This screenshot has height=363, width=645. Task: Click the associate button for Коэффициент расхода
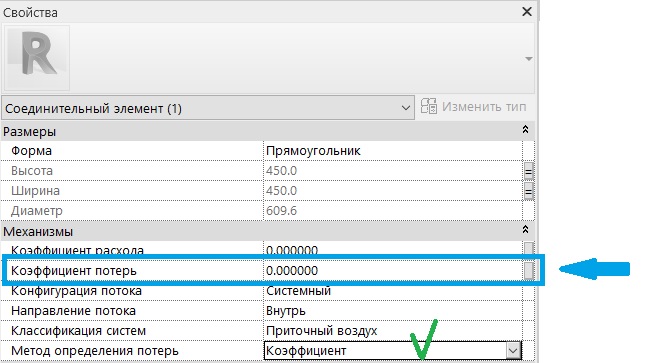click(529, 248)
